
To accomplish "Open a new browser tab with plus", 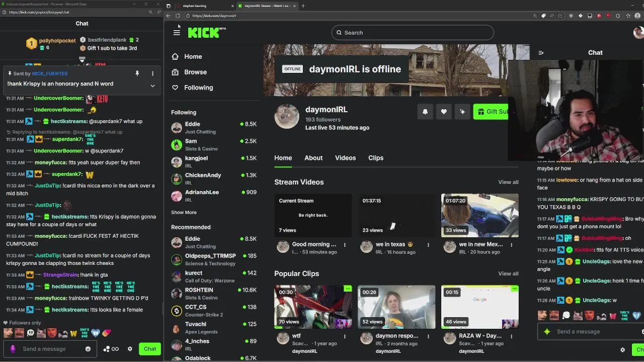I will (303, 6).
